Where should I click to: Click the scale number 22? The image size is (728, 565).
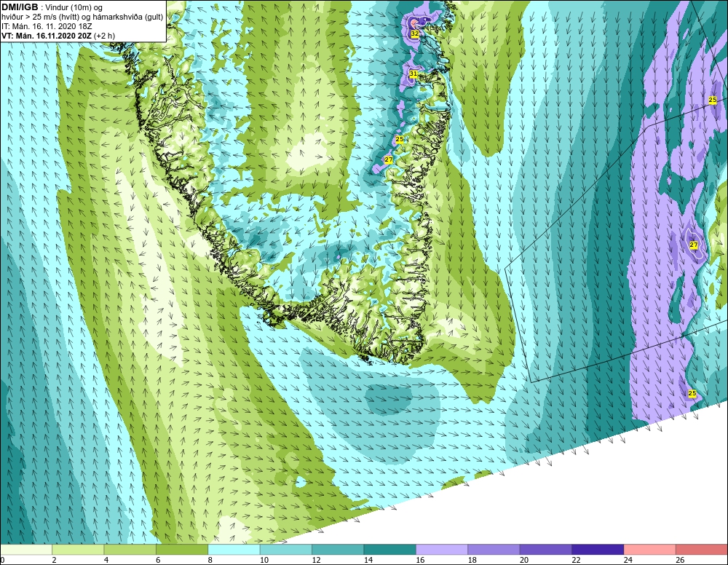576,560
